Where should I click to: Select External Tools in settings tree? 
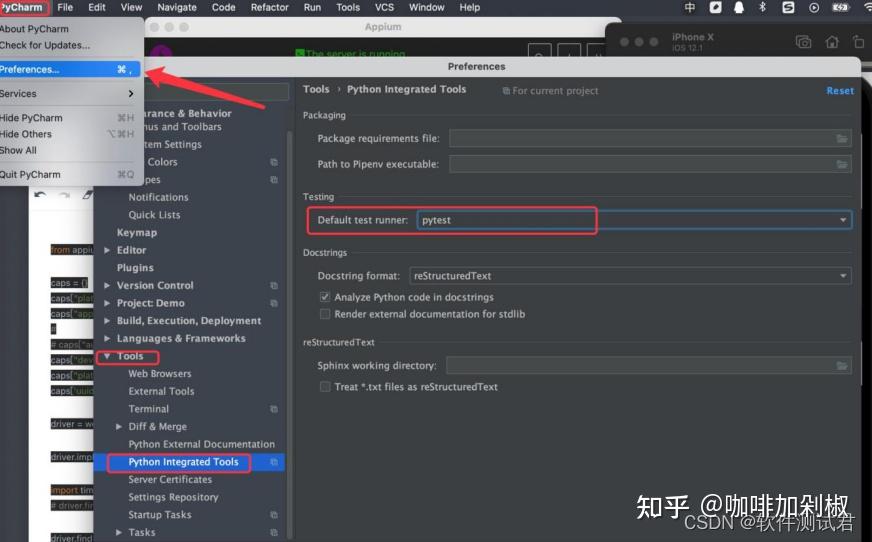(161, 391)
